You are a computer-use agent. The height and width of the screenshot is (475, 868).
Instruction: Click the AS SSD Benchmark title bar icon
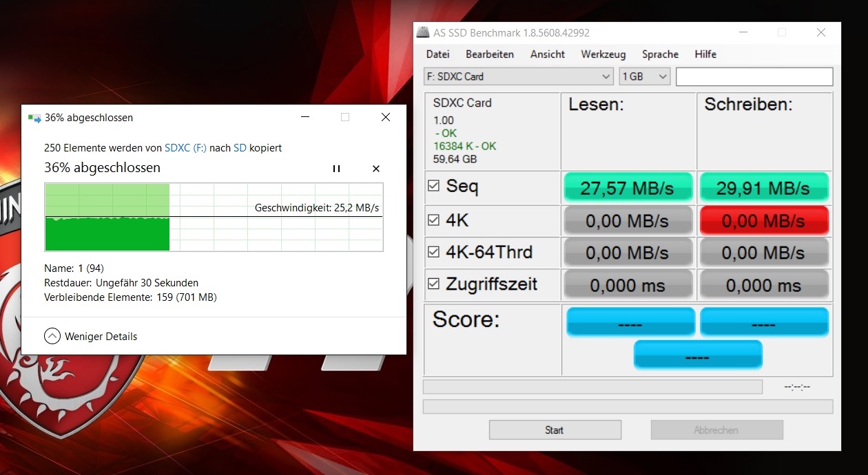[424, 32]
